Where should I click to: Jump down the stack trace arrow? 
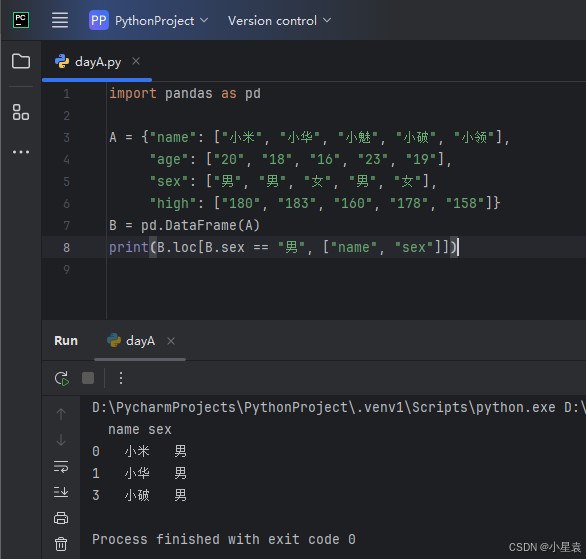pyautogui.click(x=61, y=440)
